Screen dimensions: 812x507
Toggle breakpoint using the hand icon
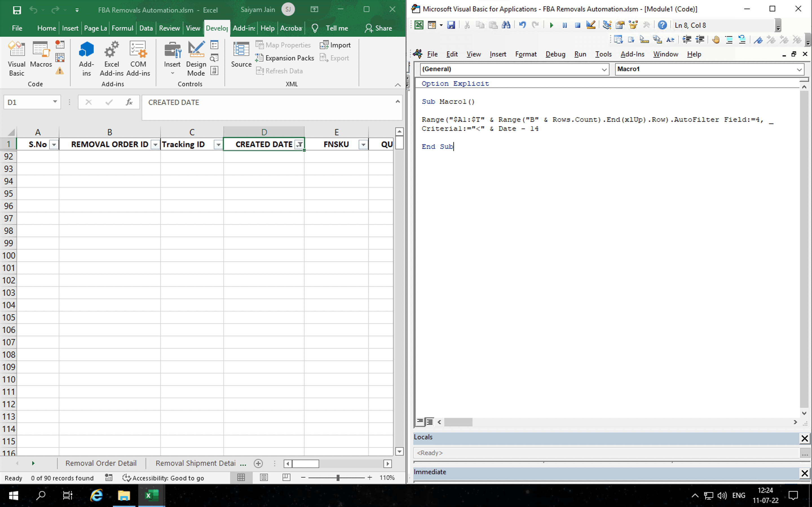tap(716, 40)
